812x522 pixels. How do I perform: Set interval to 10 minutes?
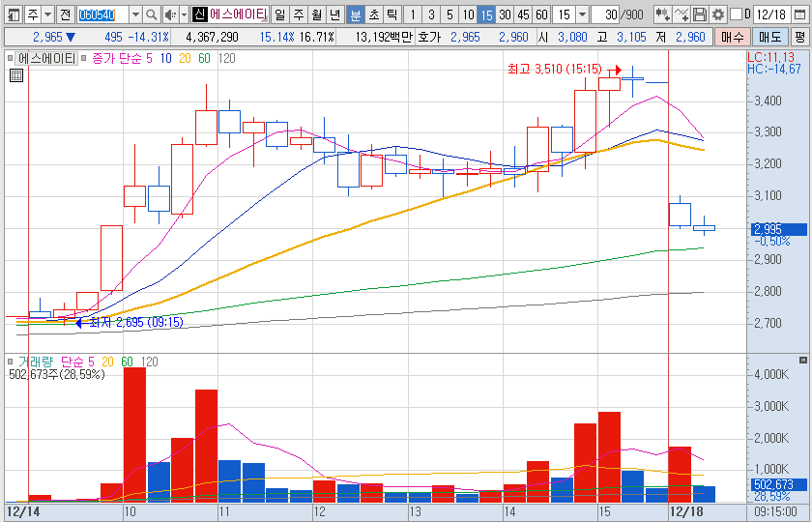pyautogui.click(x=468, y=14)
